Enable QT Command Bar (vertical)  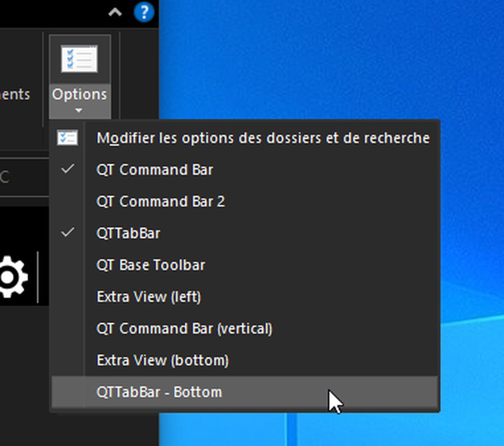coord(186,328)
